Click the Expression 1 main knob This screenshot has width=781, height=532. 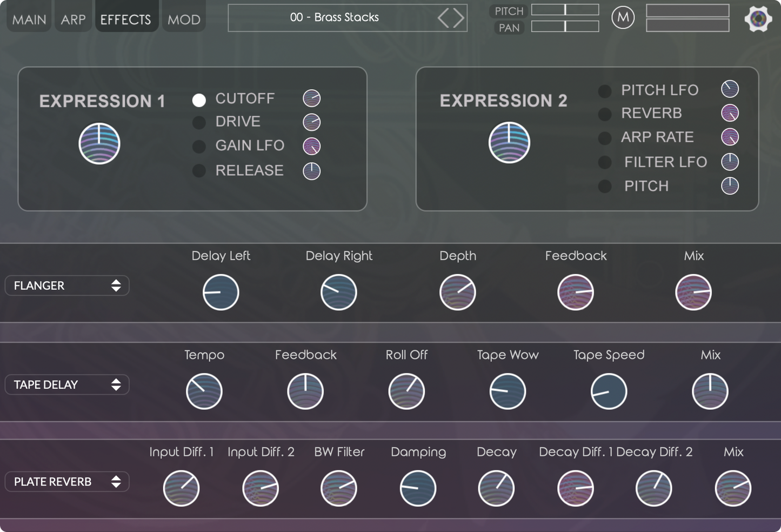point(99,144)
